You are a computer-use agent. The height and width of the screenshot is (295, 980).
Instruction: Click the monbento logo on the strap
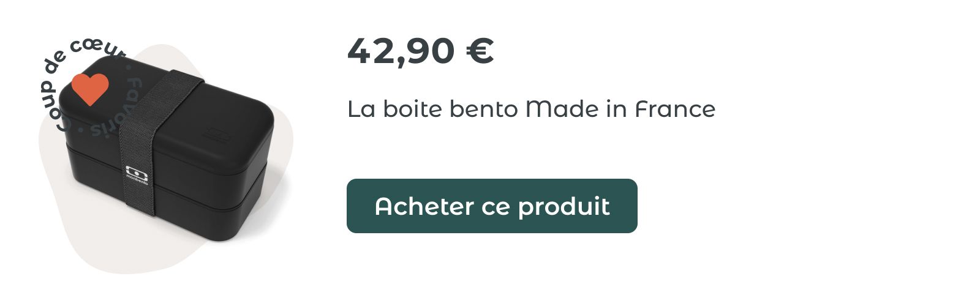[x=132, y=174]
